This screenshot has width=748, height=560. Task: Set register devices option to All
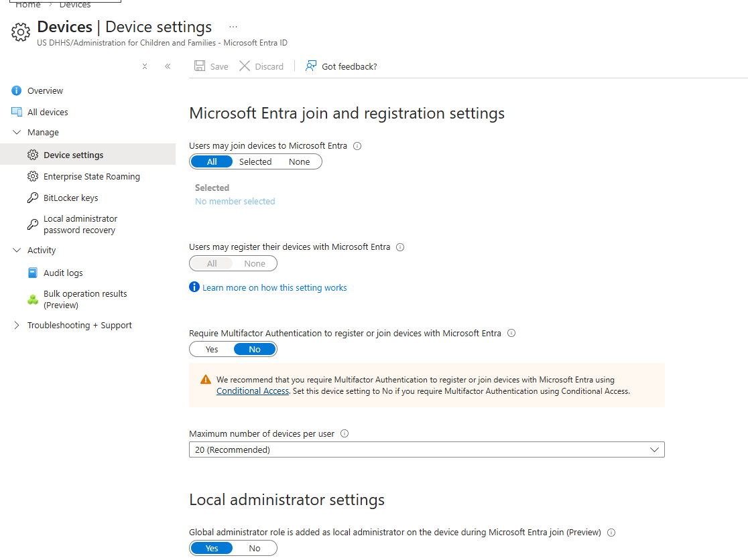[212, 263]
